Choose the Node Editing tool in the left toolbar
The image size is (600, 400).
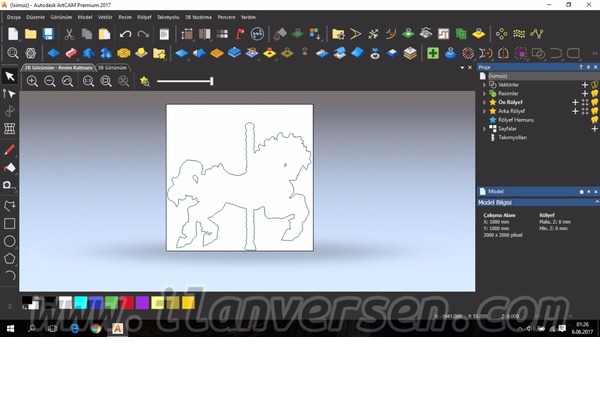point(10,94)
